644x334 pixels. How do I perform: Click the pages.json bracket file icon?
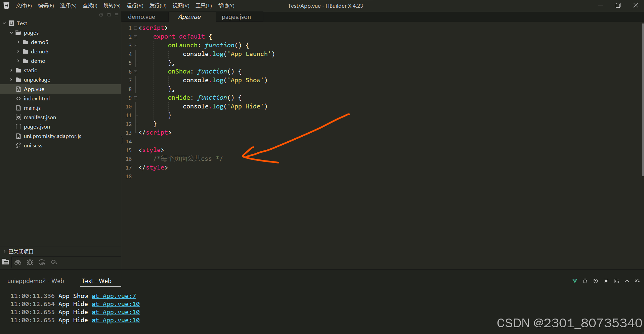pyautogui.click(x=18, y=127)
